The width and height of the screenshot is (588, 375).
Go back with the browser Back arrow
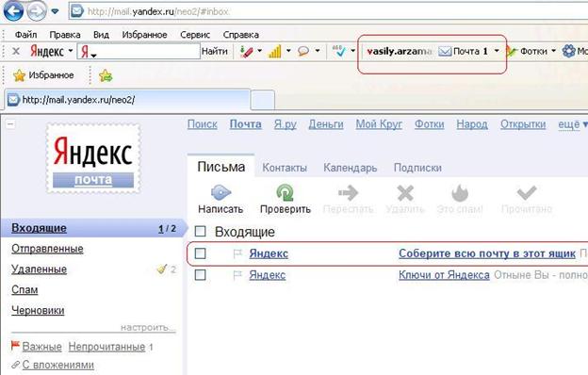coord(13,11)
